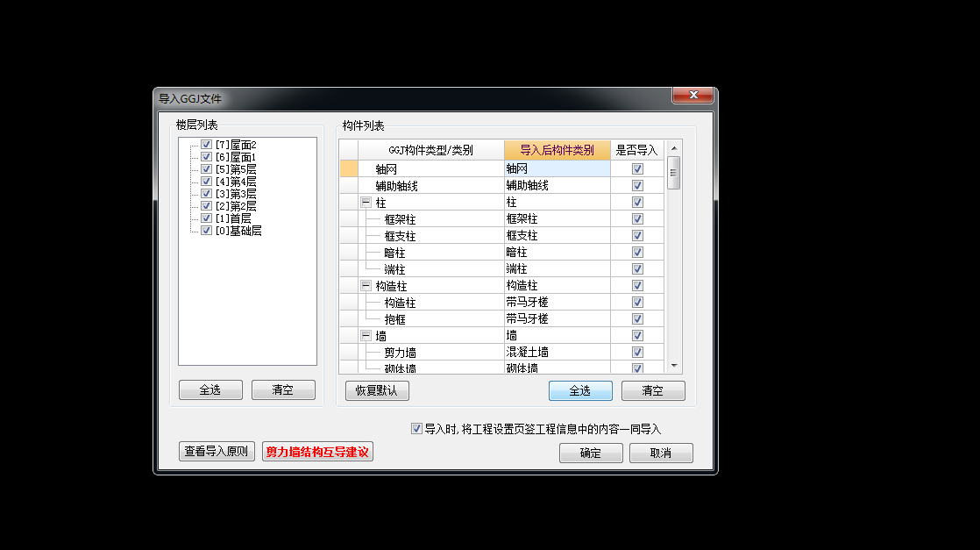Image resolution: width=980 pixels, height=550 pixels.
Task: Click row header of the 轴网 row
Action: tap(349, 169)
